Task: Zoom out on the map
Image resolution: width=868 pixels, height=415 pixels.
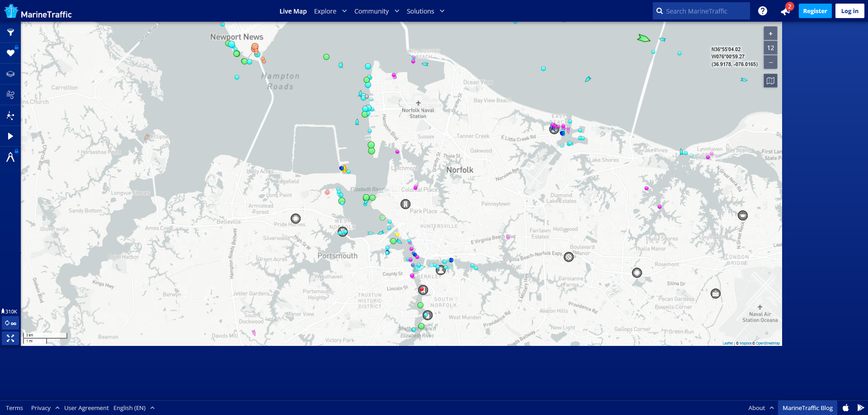Action: pos(770,62)
